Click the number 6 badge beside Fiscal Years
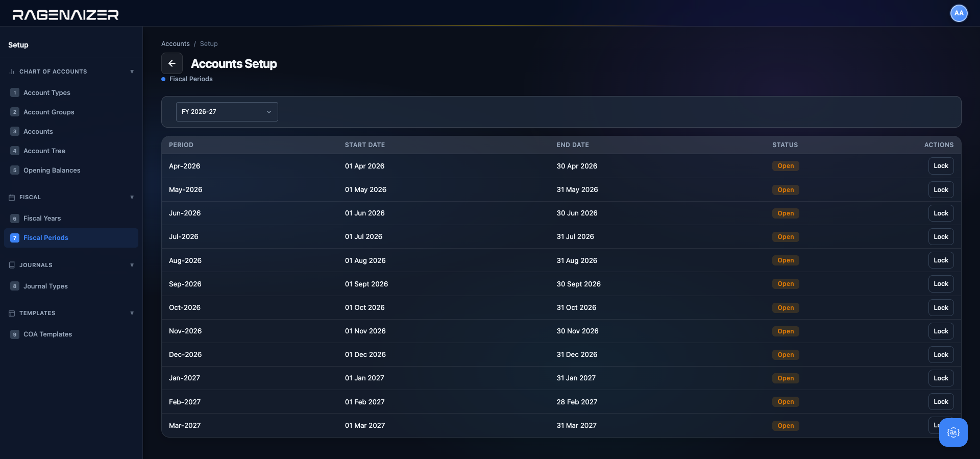Image resolution: width=980 pixels, height=459 pixels. (15, 219)
